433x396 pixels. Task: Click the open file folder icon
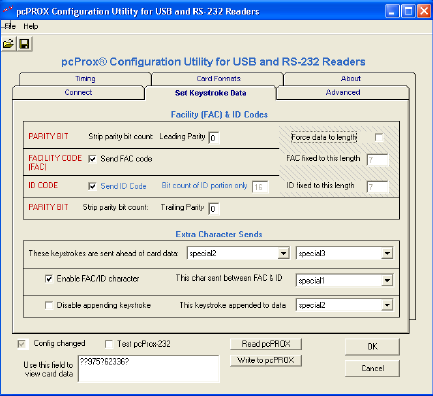click(8, 44)
